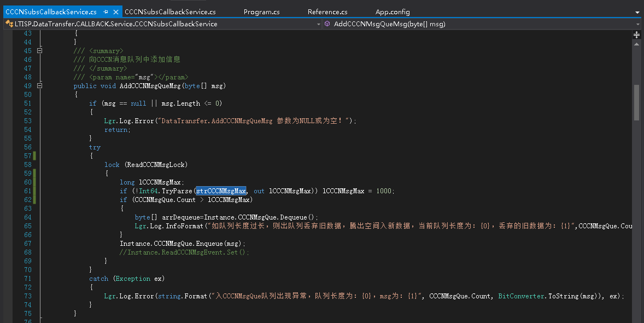Viewport: 644px width, 323px height.
Task: Pin the active CCCNSubsCallbackService.cs tab
Action: pyautogui.click(x=106, y=12)
